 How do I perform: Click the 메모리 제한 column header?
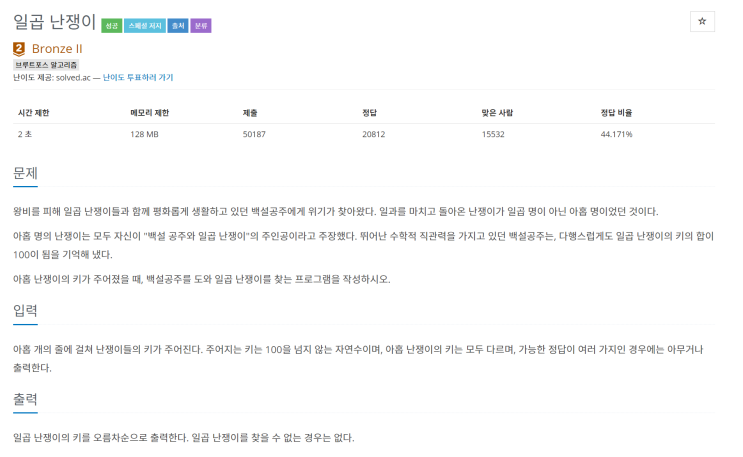(x=150, y=113)
